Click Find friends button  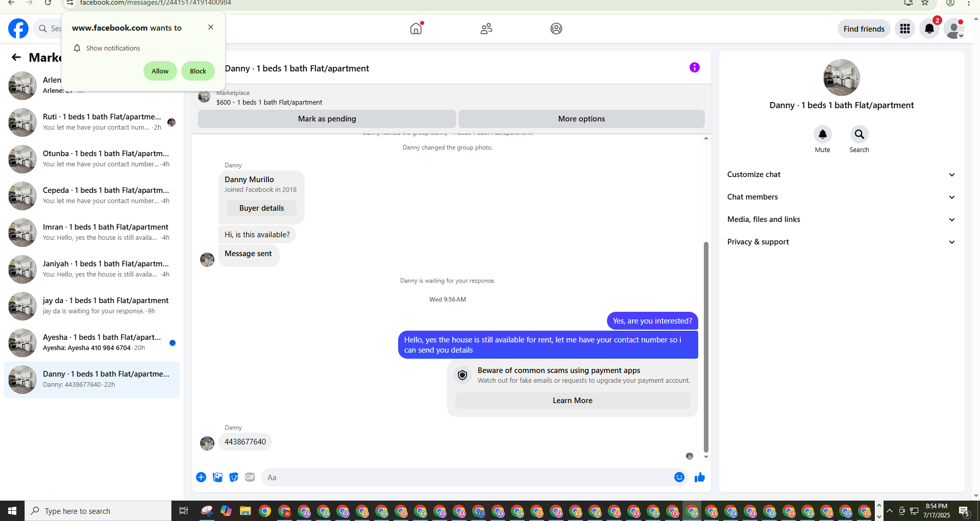pos(864,29)
